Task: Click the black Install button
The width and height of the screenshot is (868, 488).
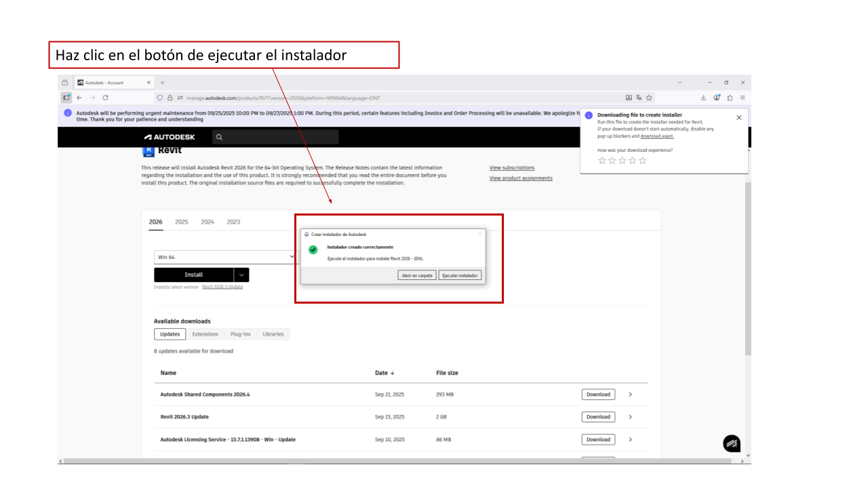Action: (x=194, y=274)
